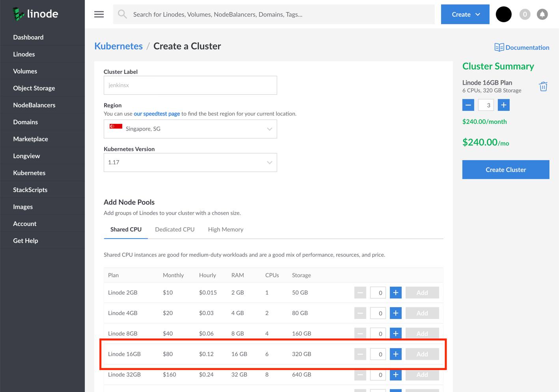Increase Linode 16GB row count with plus

pos(395,354)
